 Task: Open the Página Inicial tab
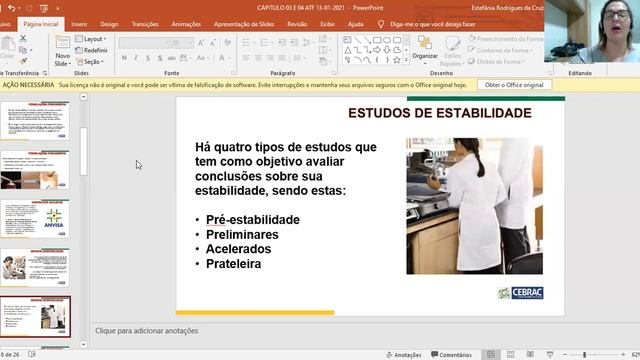41,24
